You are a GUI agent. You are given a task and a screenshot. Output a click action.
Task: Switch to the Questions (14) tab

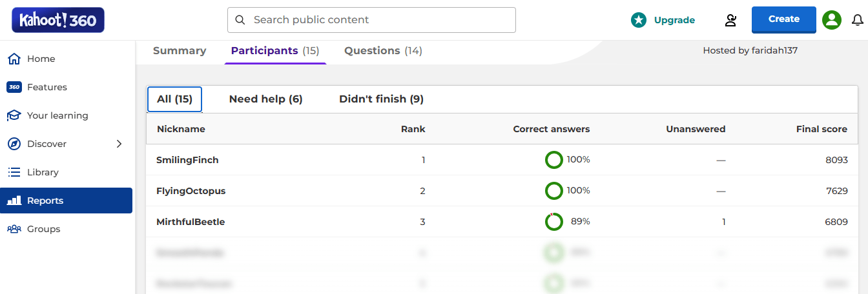tap(383, 51)
